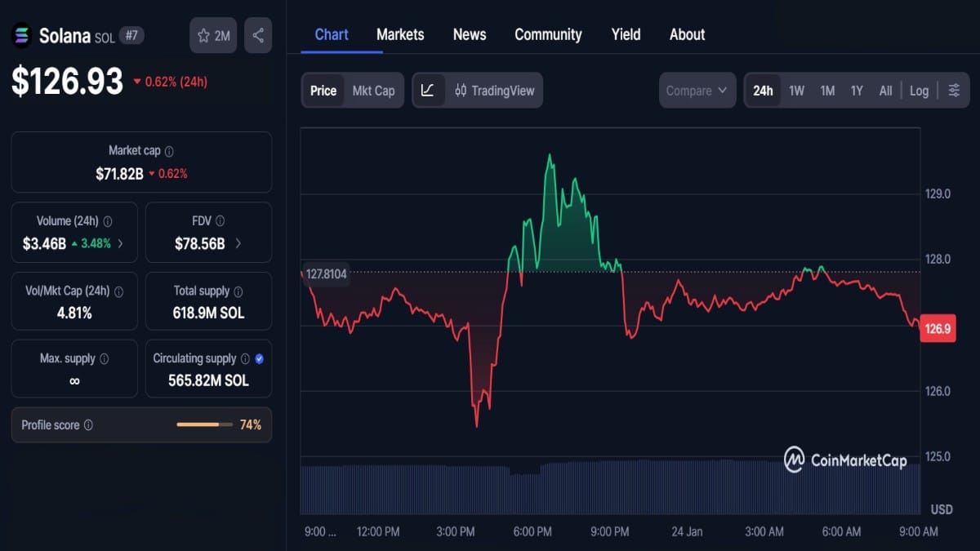The width and height of the screenshot is (980, 551).
Task: Set chart range to All
Action: click(x=885, y=91)
